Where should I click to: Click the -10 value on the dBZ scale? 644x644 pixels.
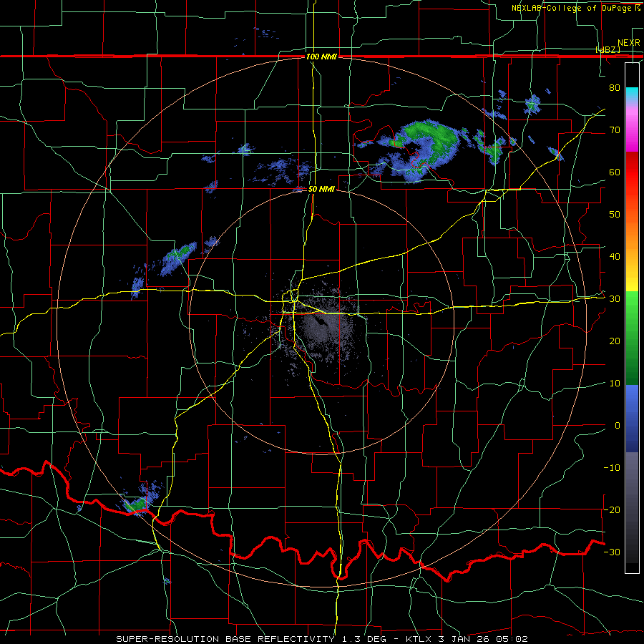pyautogui.click(x=612, y=468)
